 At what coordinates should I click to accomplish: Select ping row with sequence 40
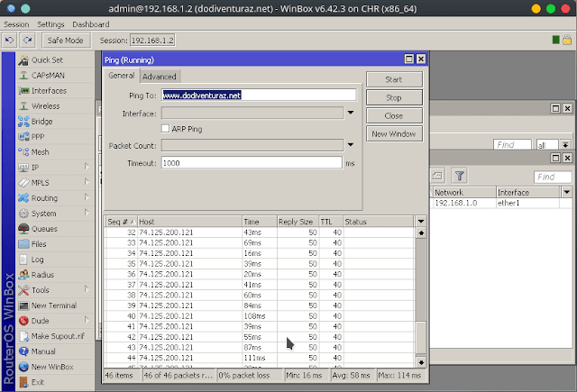(x=260, y=316)
